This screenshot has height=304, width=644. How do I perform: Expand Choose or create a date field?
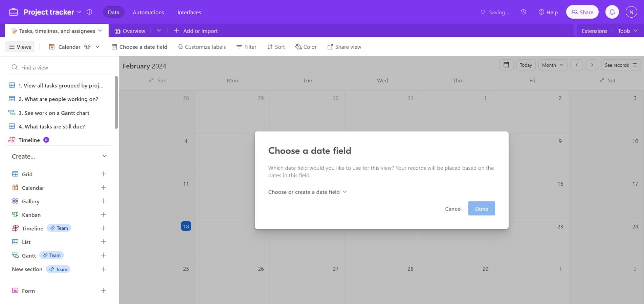pyautogui.click(x=308, y=192)
